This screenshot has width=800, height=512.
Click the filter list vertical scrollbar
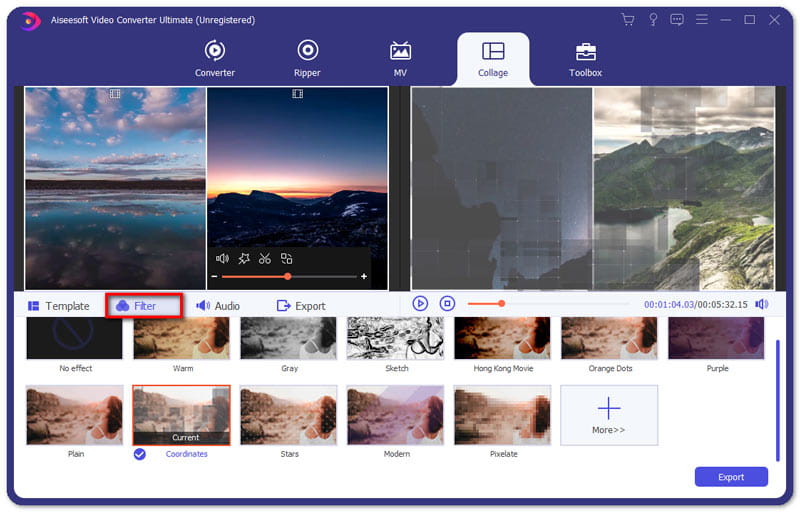tap(778, 400)
